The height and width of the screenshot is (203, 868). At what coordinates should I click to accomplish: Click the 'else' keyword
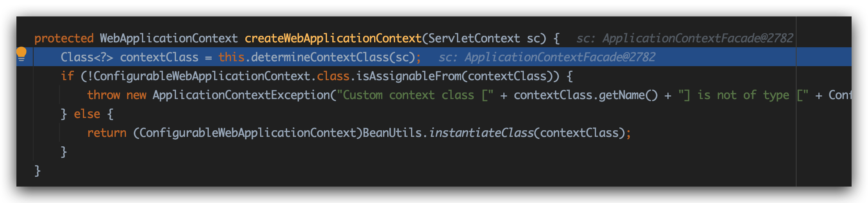click(x=87, y=114)
